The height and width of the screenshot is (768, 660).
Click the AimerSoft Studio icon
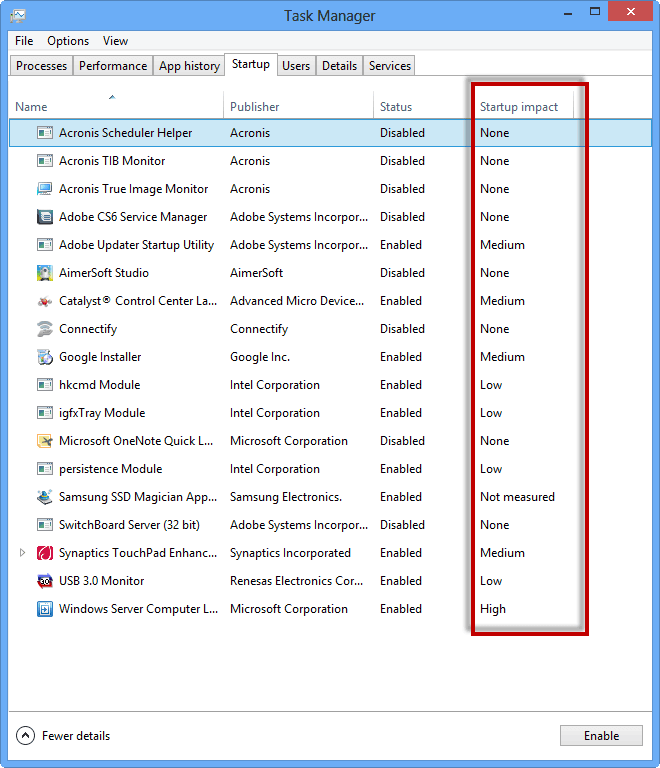coord(45,273)
